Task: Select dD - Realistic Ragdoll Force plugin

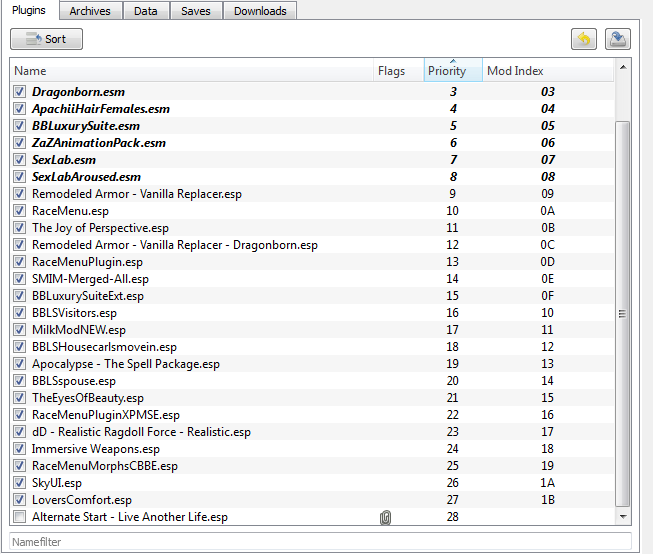Action: tap(141, 432)
